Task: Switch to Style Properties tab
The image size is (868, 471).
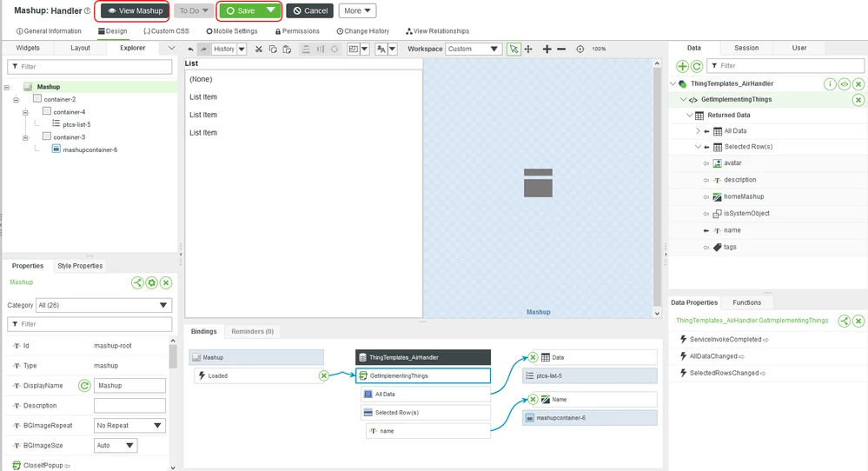Action: pos(80,266)
